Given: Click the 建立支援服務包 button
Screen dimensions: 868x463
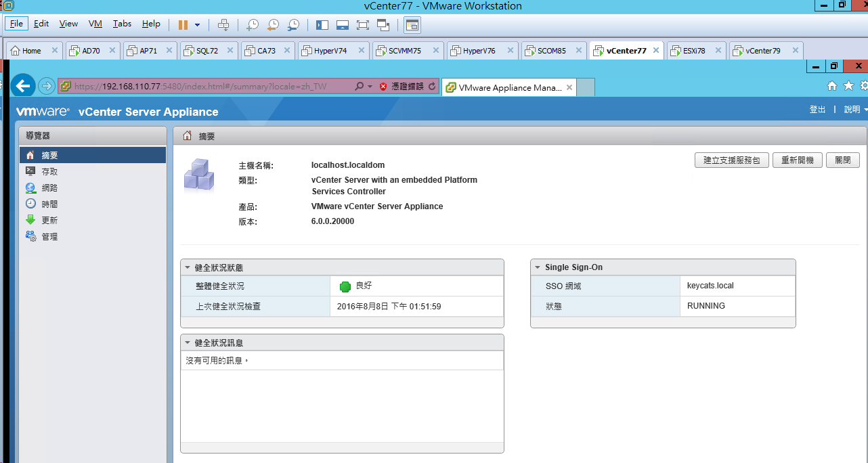Looking at the screenshot, I should click(732, 160).
